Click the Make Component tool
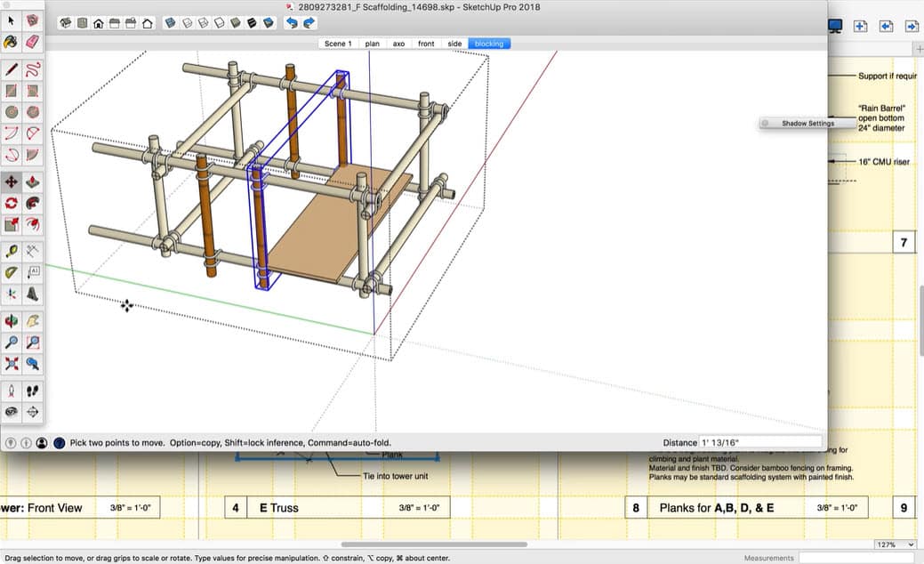Image resolution: width=924 pixels, height=564 pixels. click(32, 20)
